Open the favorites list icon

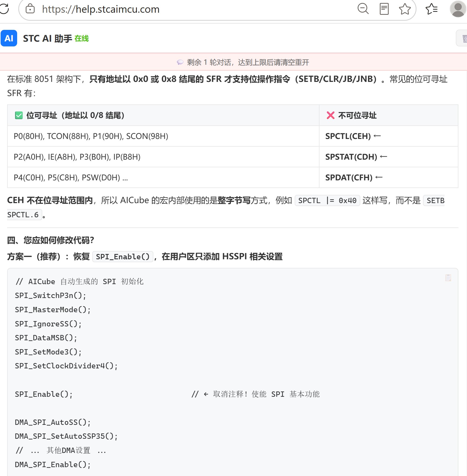432,9
